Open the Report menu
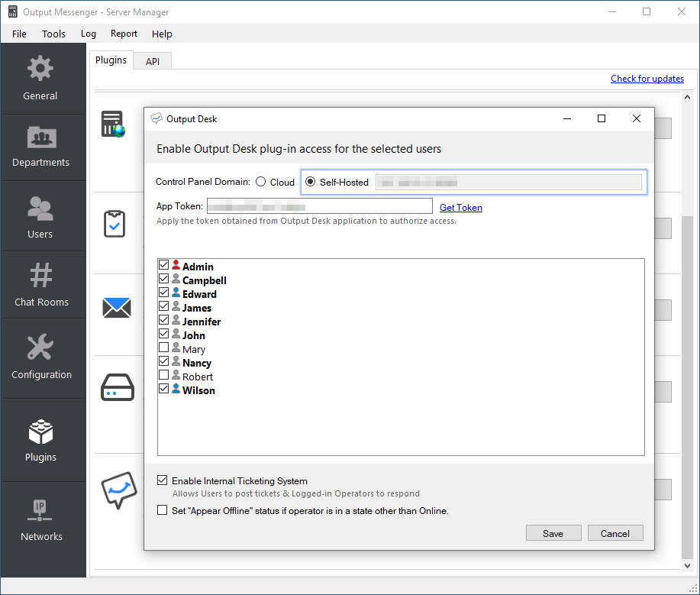Viewport: 700px width, 595px height. point(124,34)
